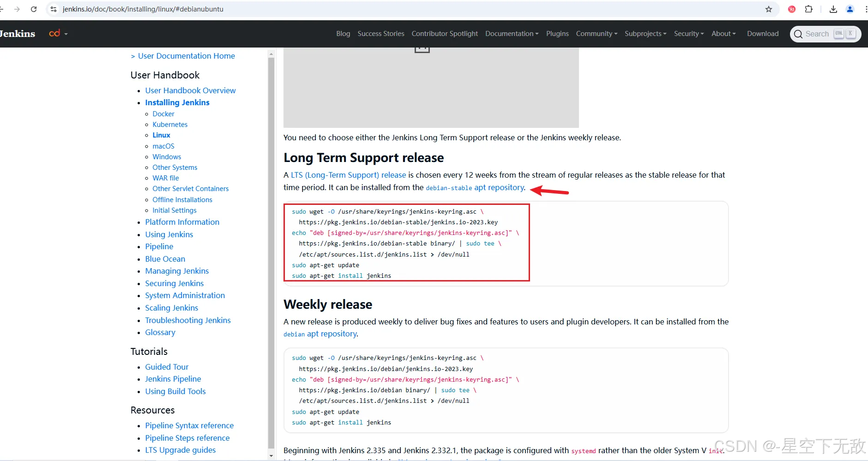
Task: Open the Windows install page
Action: tap(167, 157)
